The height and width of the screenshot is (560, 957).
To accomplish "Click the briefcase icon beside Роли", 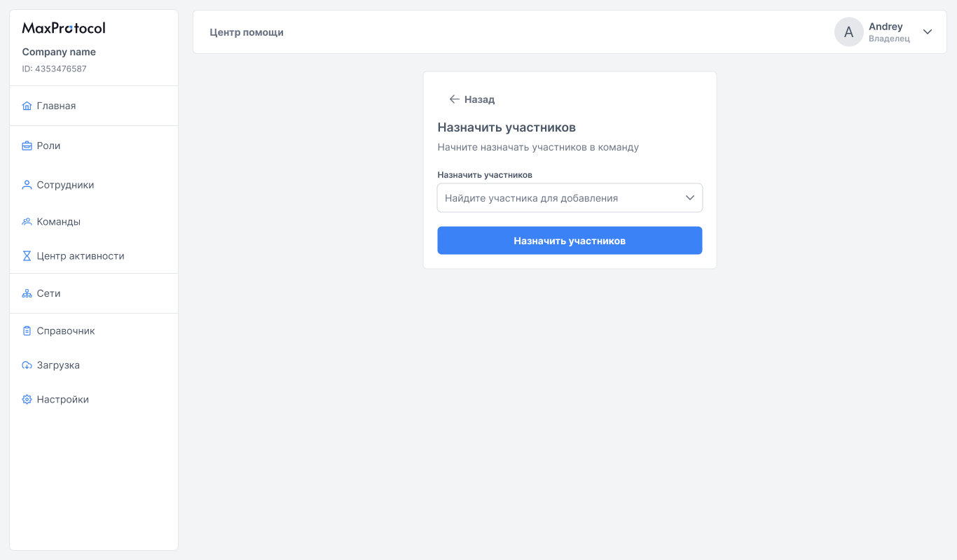I will tap(27, 146).
